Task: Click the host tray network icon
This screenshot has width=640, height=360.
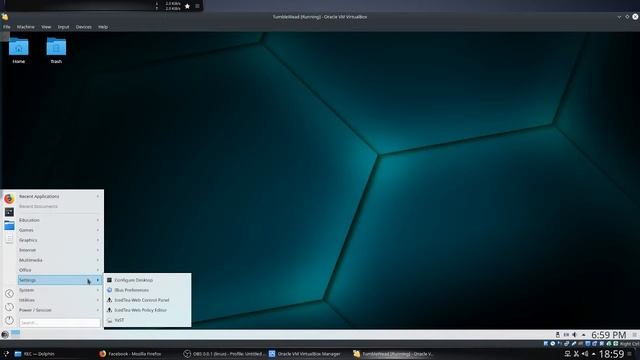Action: pyautogui.click(x=567, y=354)
